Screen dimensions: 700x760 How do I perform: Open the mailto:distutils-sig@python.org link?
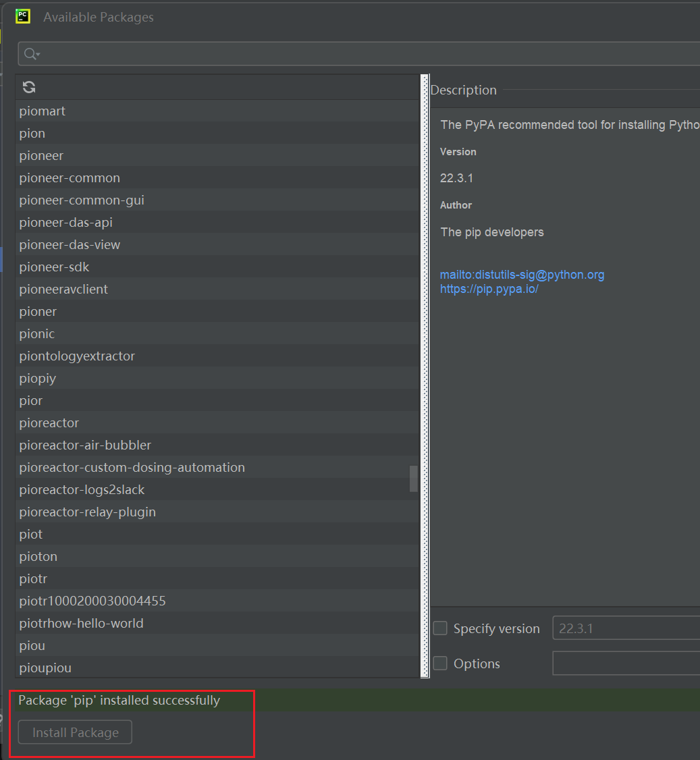(x=522, y=275)
